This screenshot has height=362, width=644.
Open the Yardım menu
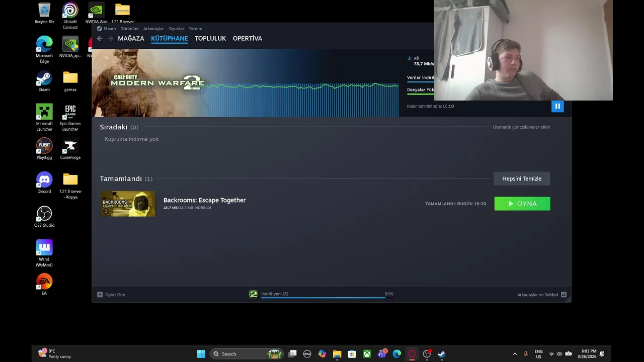point(195,29)
